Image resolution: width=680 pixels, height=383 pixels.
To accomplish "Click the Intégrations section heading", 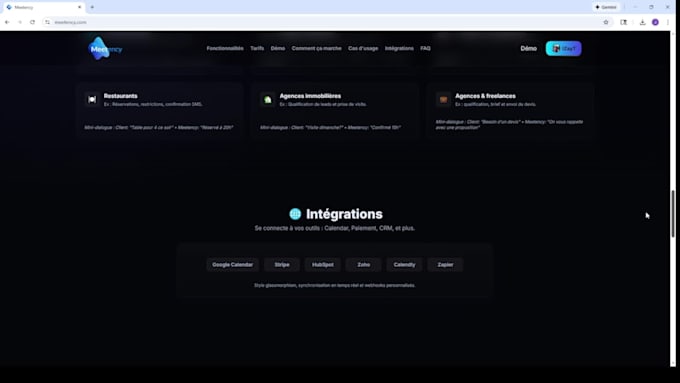I will (x=344, y=214).
